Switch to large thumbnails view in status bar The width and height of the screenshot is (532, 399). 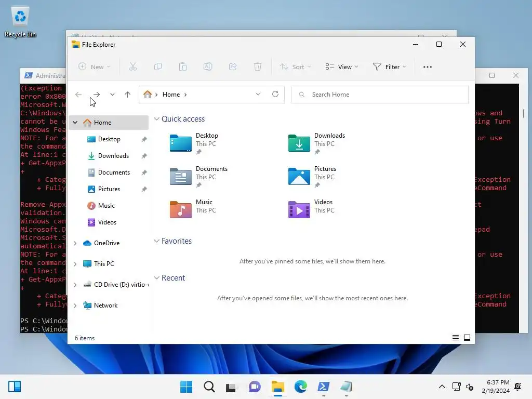click(467, 338)
